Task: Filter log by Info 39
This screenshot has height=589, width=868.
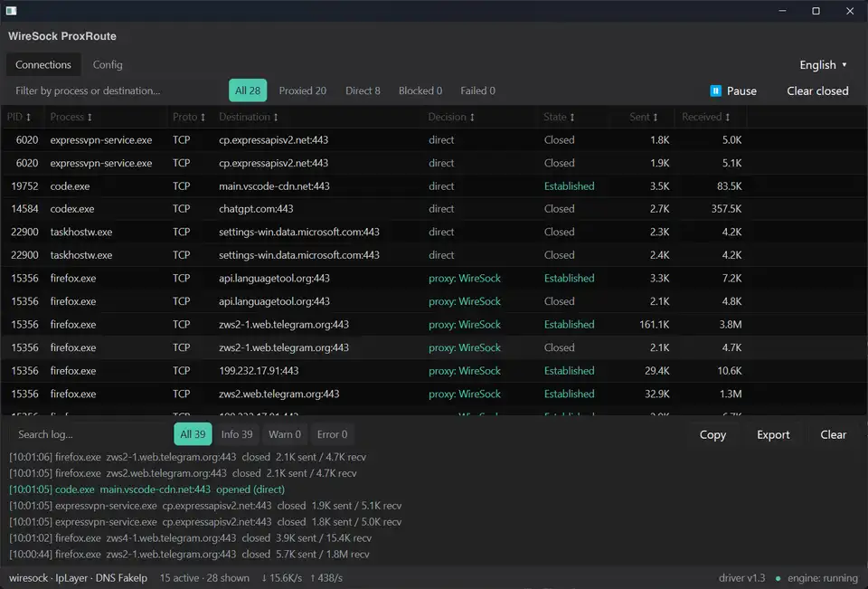Action: (236, 434)
